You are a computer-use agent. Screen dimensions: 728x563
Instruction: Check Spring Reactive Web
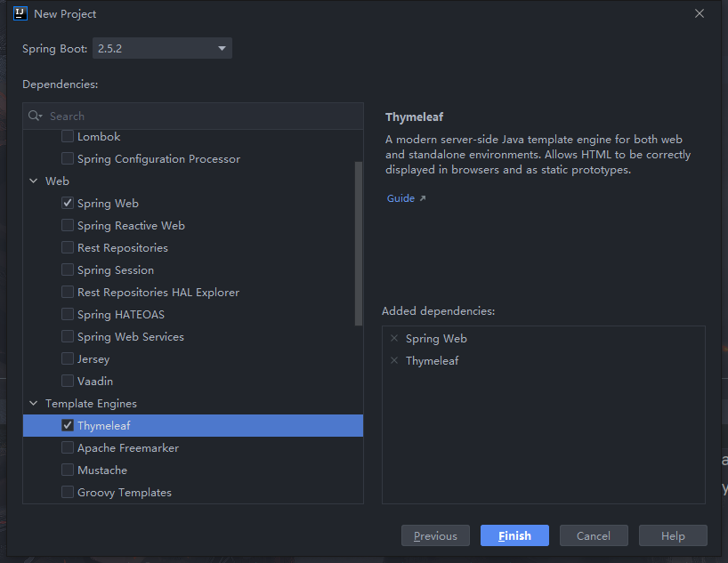(68, 225)
